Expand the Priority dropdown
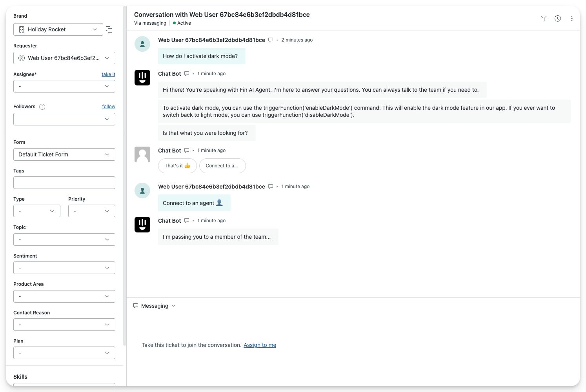The image size is (586, 392). [x=91, y=211]
